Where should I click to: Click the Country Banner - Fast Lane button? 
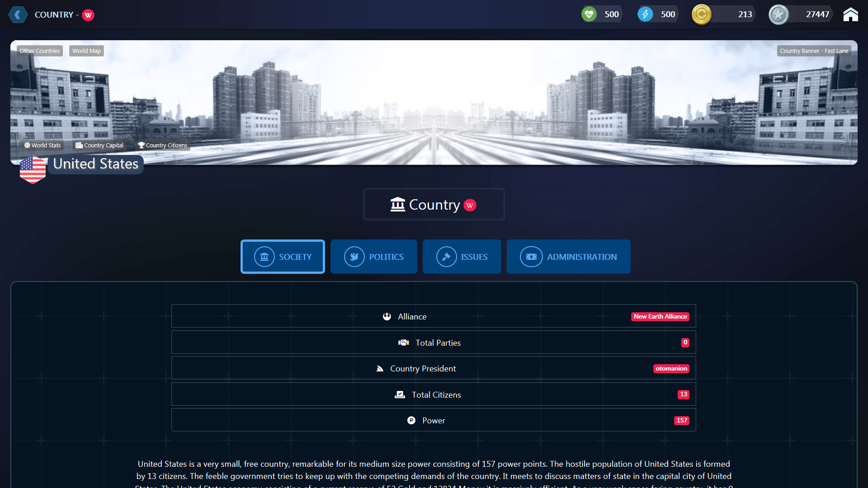pyautogui.click(x=814, y=51)
